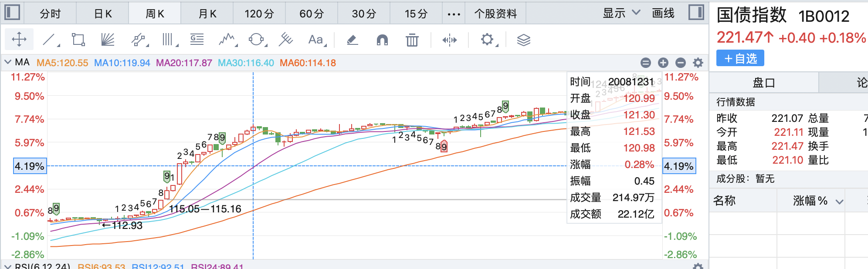This screenshot has height=269, width=868.
Task: Choose the Gann fan lines tool
Action: point(108,40)
